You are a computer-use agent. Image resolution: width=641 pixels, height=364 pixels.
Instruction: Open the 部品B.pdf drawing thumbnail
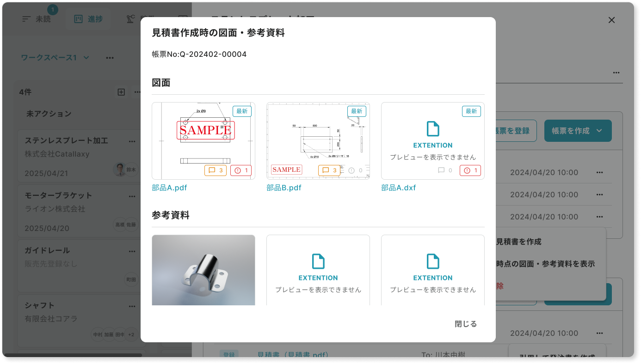click(x=318, y=141)
